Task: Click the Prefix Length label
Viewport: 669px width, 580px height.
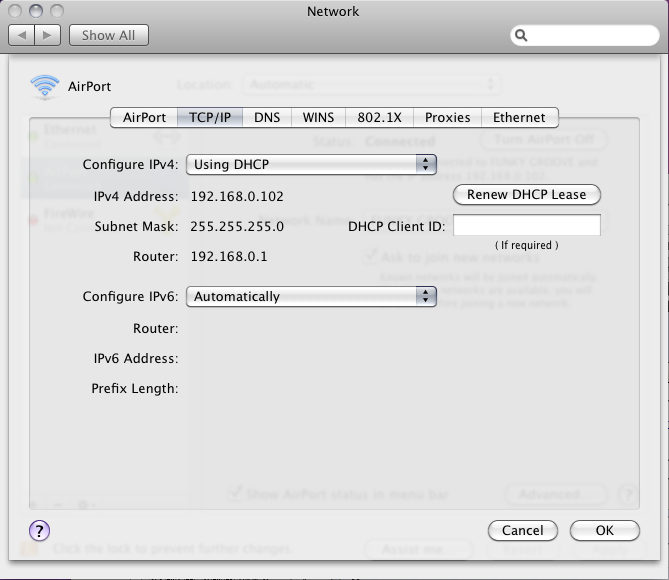Action: coord(135,389)
